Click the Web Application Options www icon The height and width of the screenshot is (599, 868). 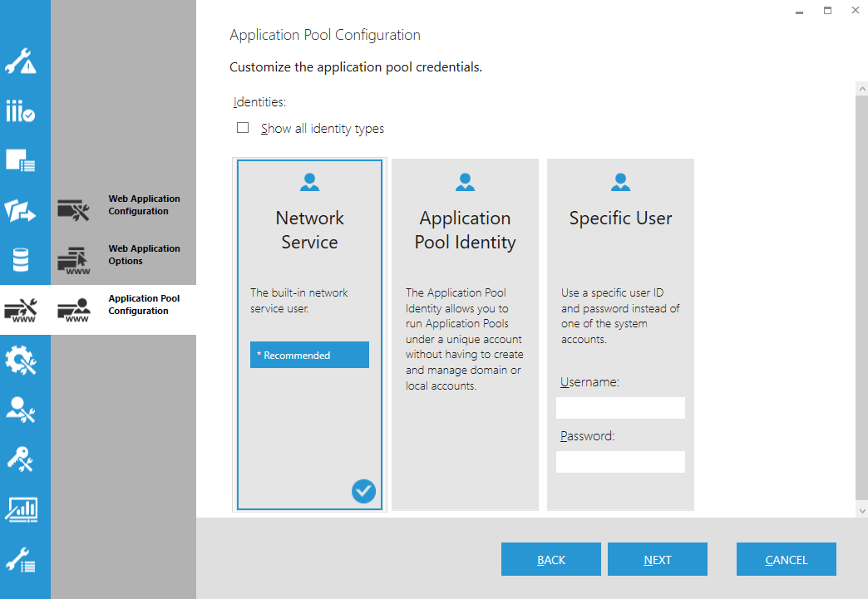[x=74, y=261]
